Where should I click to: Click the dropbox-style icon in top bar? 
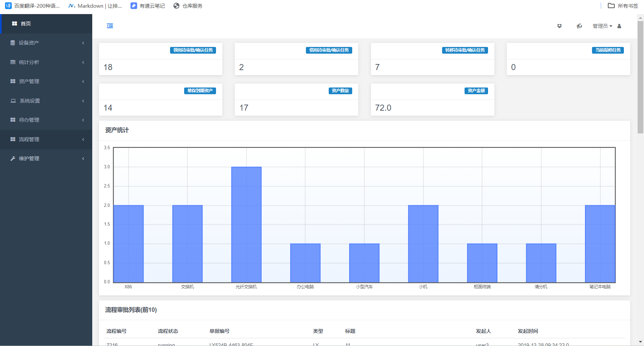559,26
